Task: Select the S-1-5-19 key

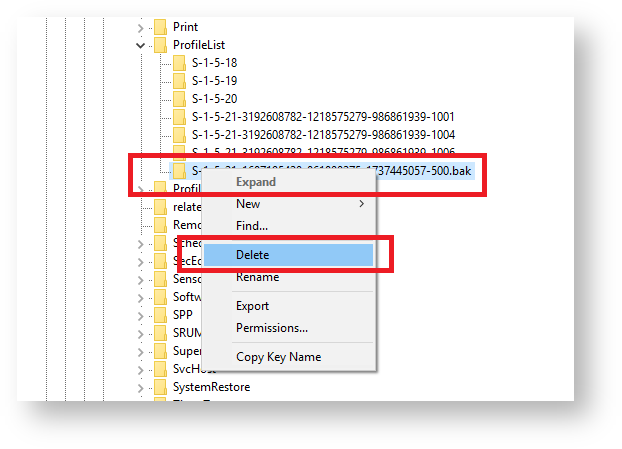Action: click(x=215, y=81)
